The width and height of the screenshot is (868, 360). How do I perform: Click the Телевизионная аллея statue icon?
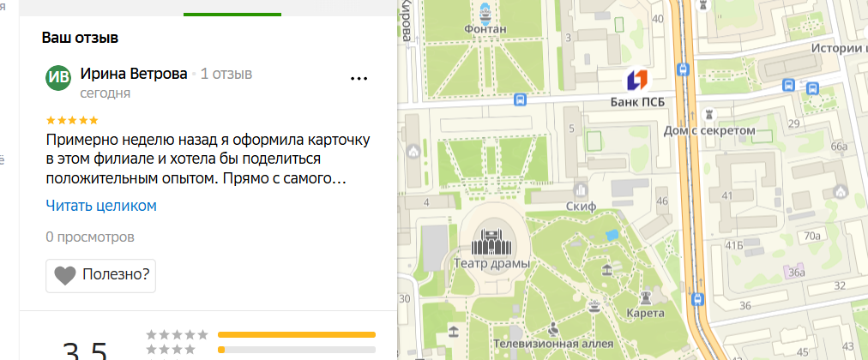click(x=552, y=330)
